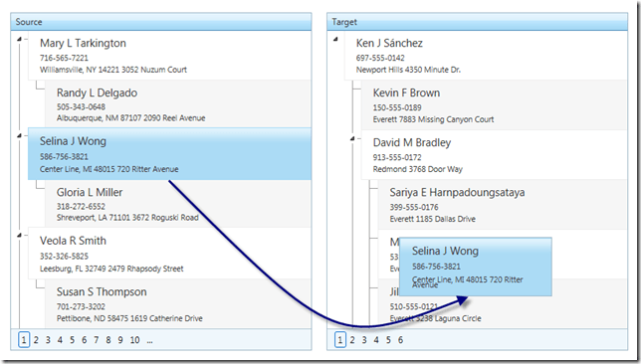Image resolution: width=641 pixels, height=364 pixels.
Task: Click the Source panel header
Action: pos(161,22)
